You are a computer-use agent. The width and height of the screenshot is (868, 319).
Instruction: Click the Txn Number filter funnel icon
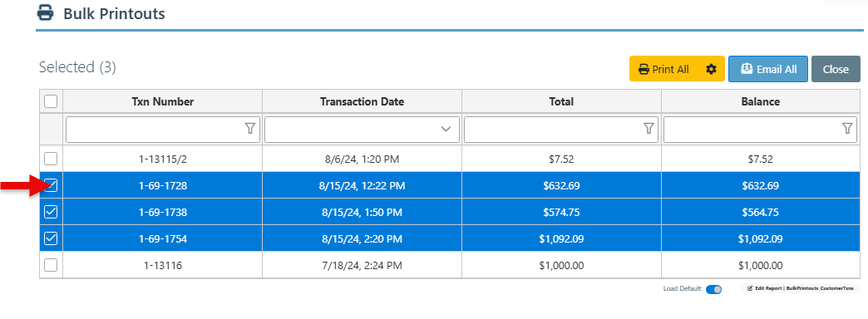coord(249,129)
